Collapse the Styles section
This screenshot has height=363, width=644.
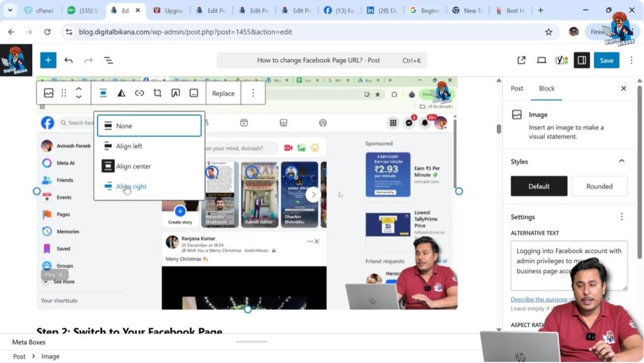click(x=621, y=162)
